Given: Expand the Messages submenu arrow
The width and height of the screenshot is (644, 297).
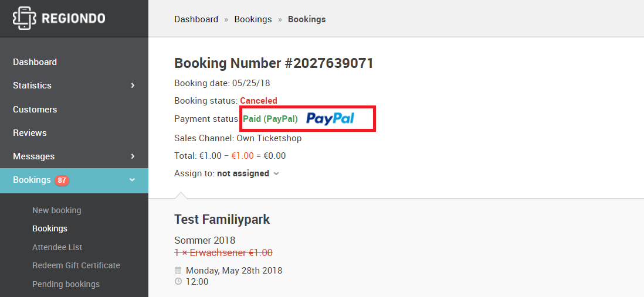Looking at the screenshot, I should pyautogui.click(x=132, y=156).
